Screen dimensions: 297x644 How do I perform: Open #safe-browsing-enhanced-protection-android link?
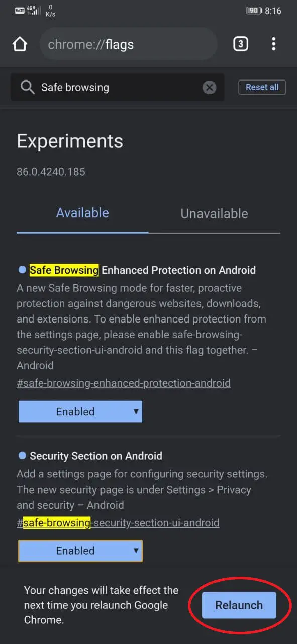[124, 383]
